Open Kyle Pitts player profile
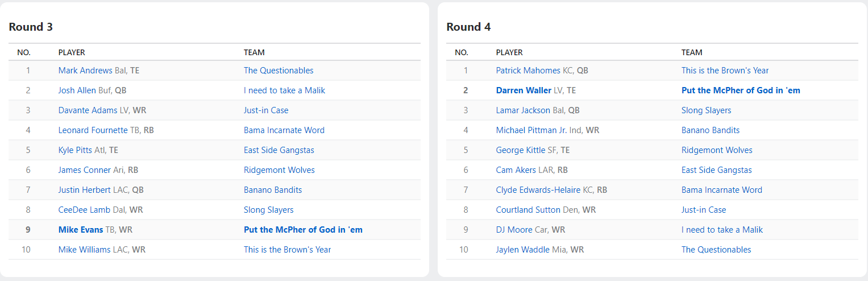 pyautogui.click(x=74, y=150)
